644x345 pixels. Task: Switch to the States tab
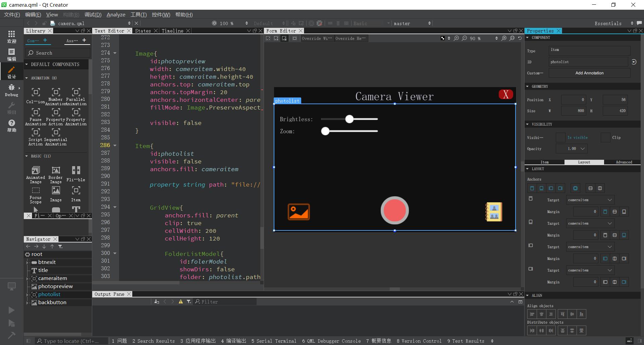[x=143, y=30]
